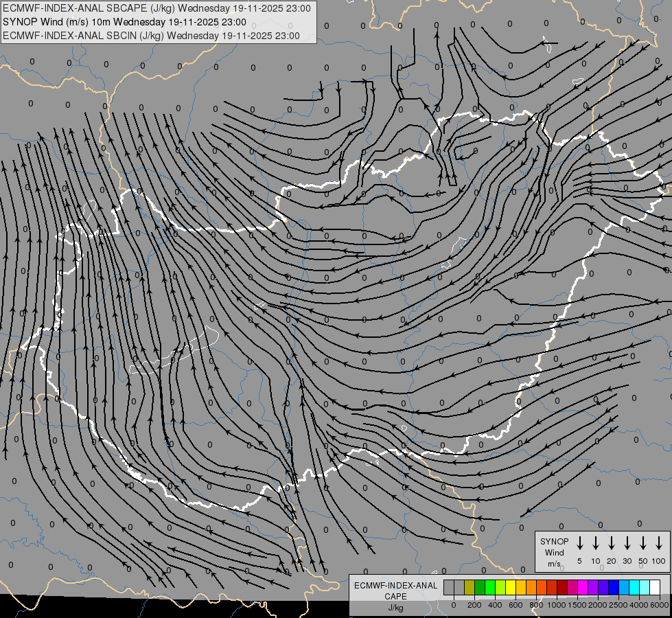This screenshot has width=672, height=618.
Task: Click the '100' speed label in wind legend
Action: point(659,561)
